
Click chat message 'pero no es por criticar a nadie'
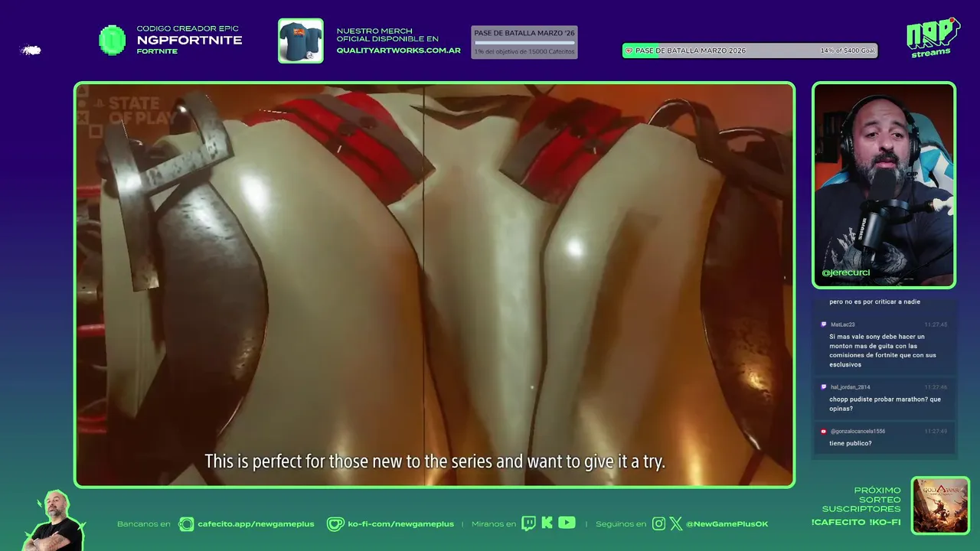point(874,302)
